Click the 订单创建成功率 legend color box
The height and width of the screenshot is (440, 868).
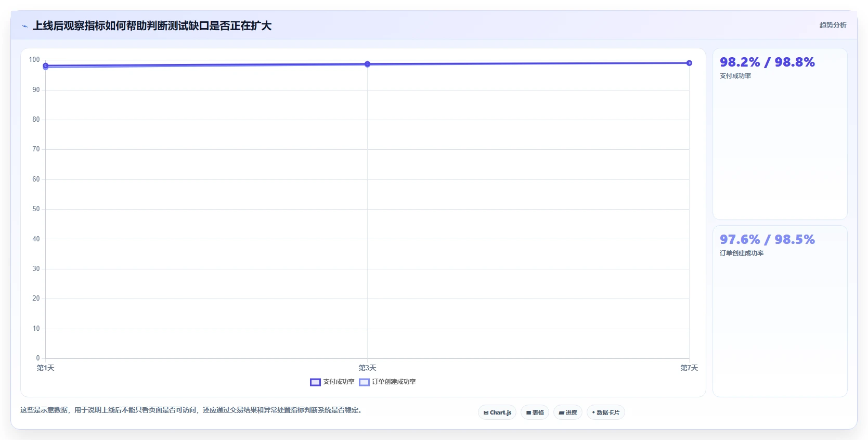pos(364,382)
